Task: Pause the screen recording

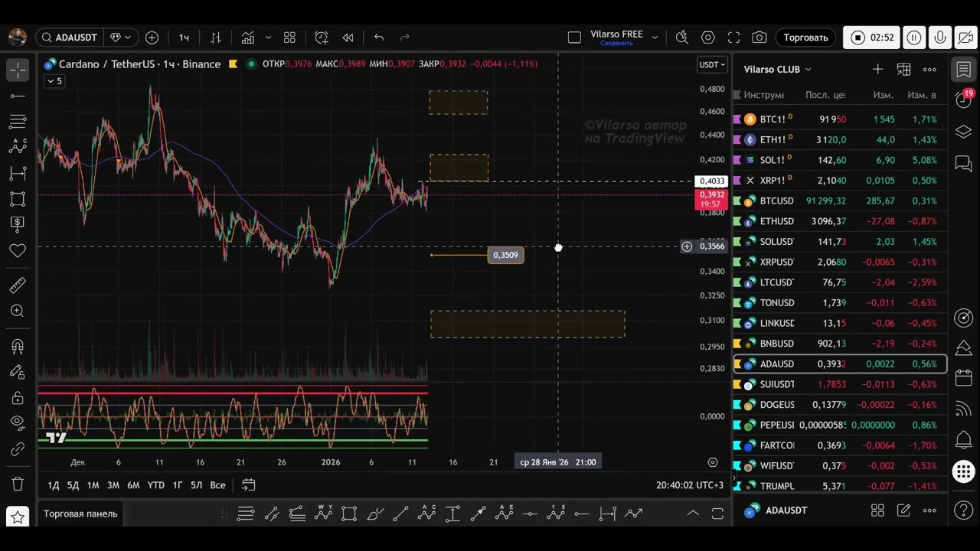Action: pyautogui.click(x=913, y=37)
